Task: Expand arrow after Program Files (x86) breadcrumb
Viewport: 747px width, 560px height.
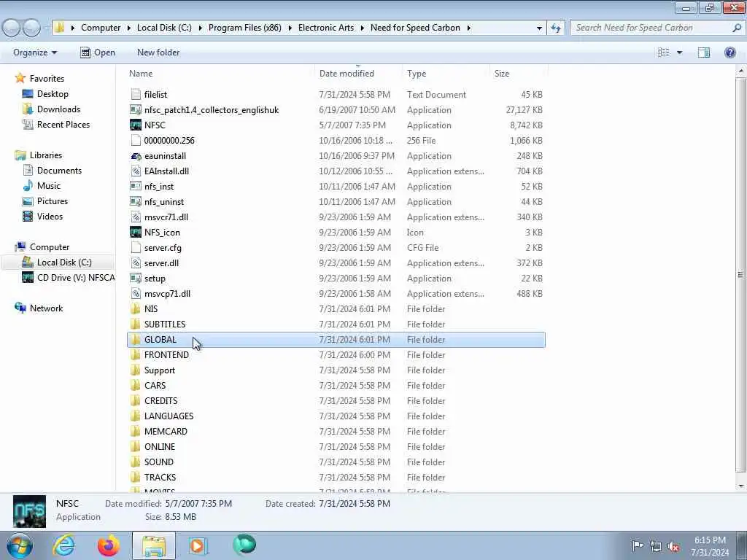Action: pyautogui.click(x=290, y=28)
